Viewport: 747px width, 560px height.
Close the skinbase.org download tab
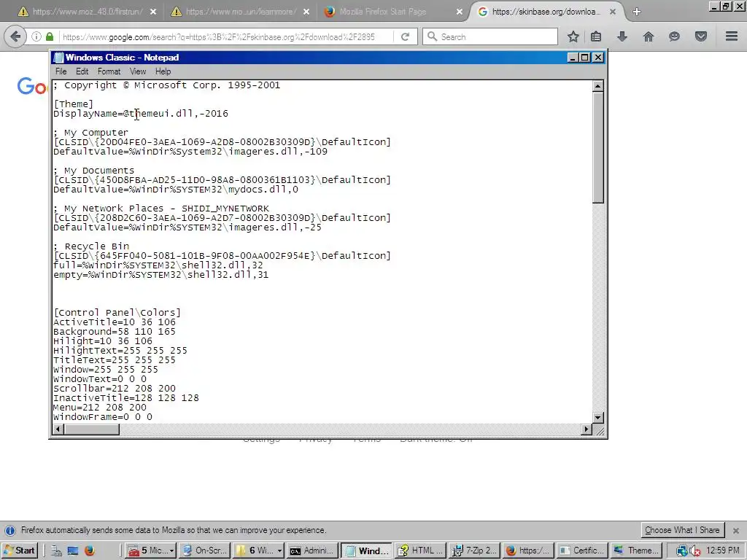(613, 12)
